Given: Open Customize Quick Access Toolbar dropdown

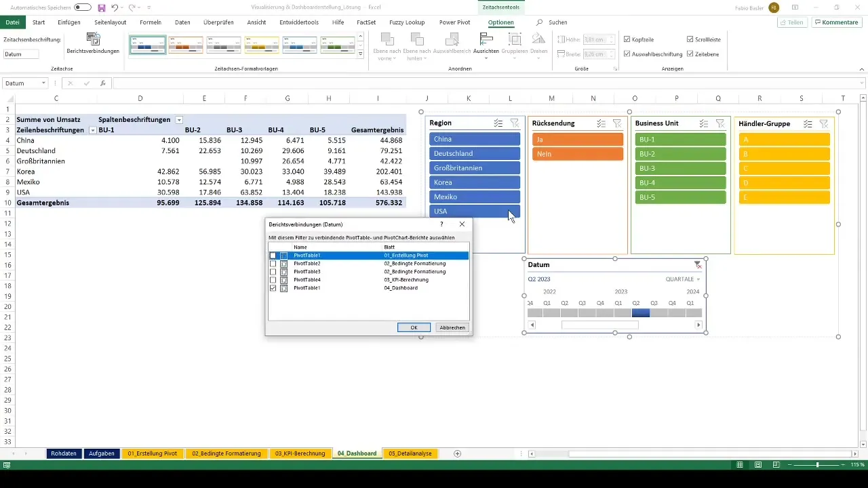Looking at the screenshot, I should 149,7.
